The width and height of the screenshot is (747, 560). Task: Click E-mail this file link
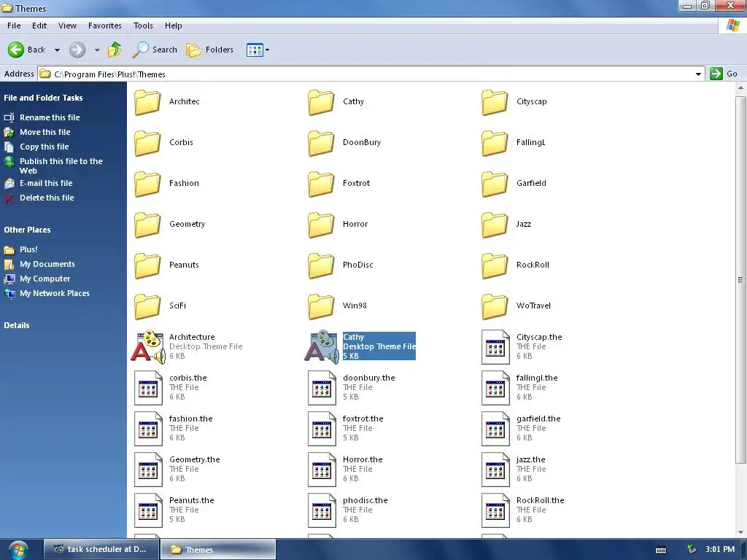(x=46, y=183)
